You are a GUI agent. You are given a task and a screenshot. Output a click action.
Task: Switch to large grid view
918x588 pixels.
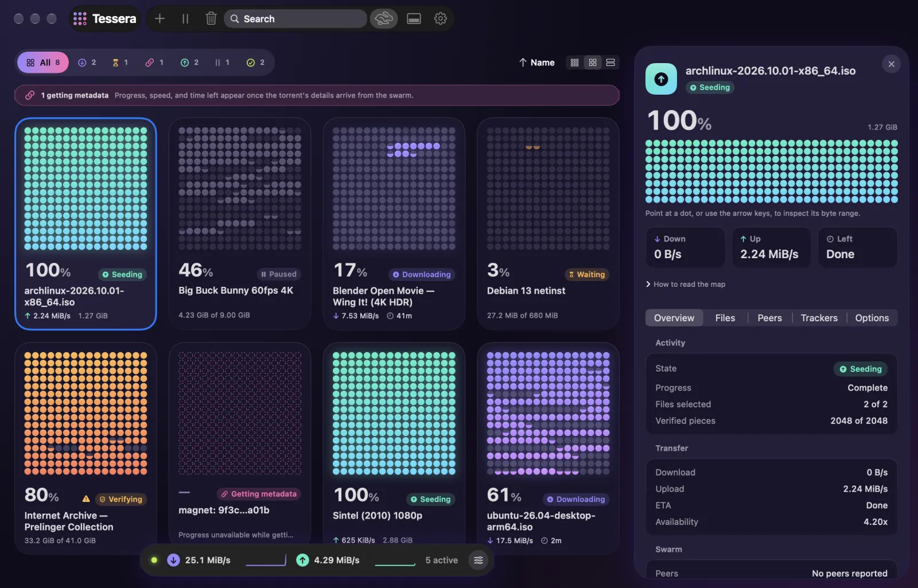(593, 63)
